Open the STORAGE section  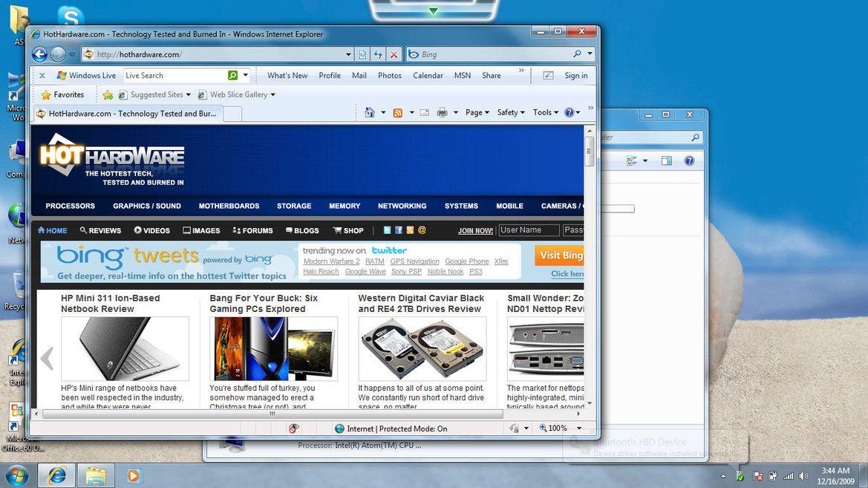294,206
